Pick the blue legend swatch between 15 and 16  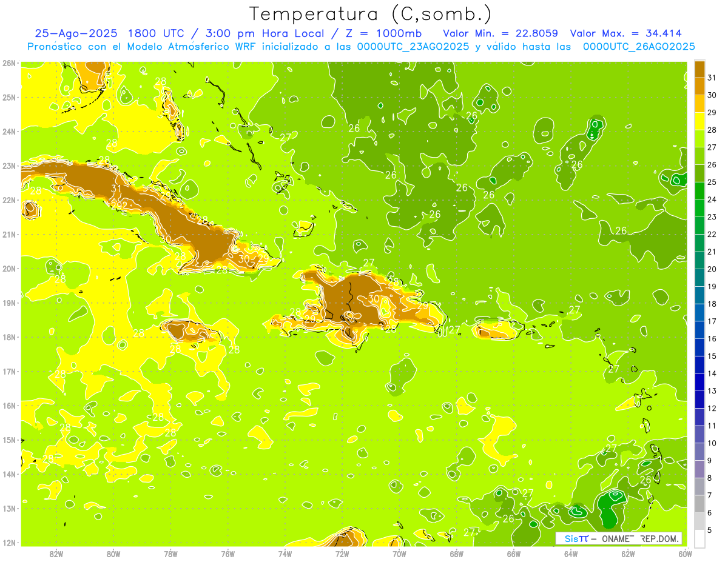pyautogui.click(x=699, y=347)
